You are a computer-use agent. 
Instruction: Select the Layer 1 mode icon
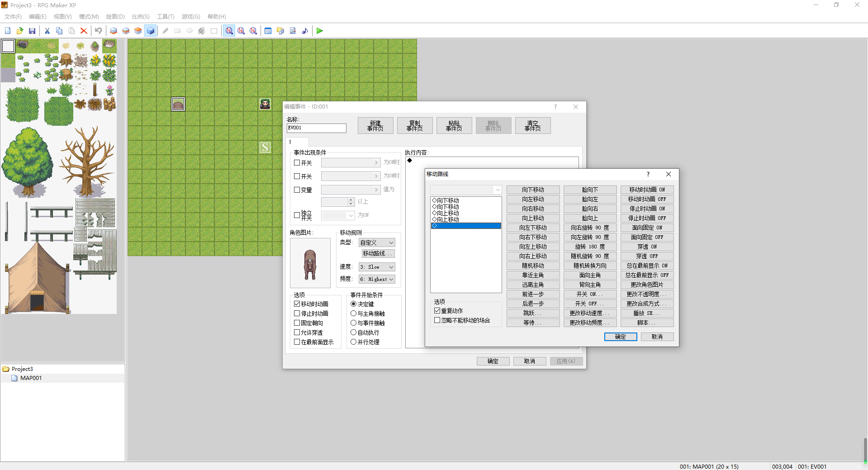coord(114,31)
